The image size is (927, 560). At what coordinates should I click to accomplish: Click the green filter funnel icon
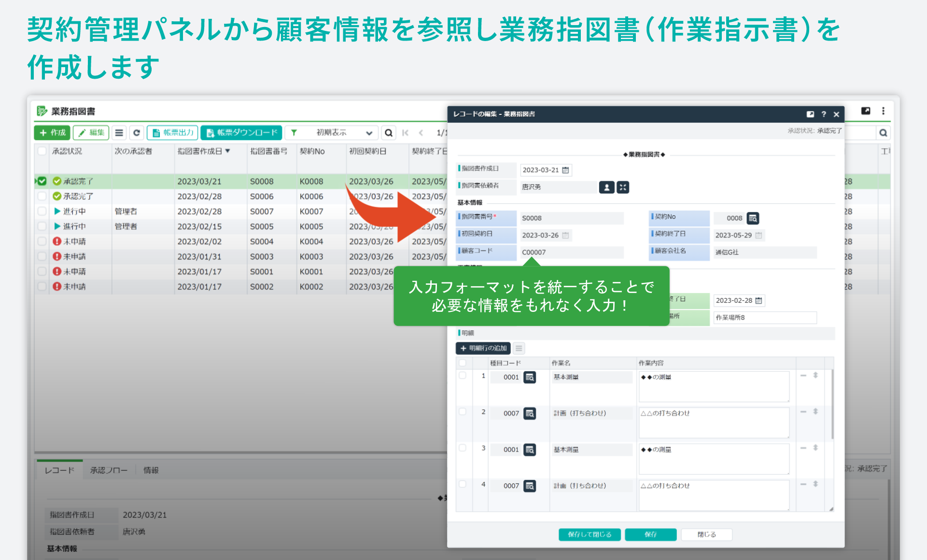(294, 133)
